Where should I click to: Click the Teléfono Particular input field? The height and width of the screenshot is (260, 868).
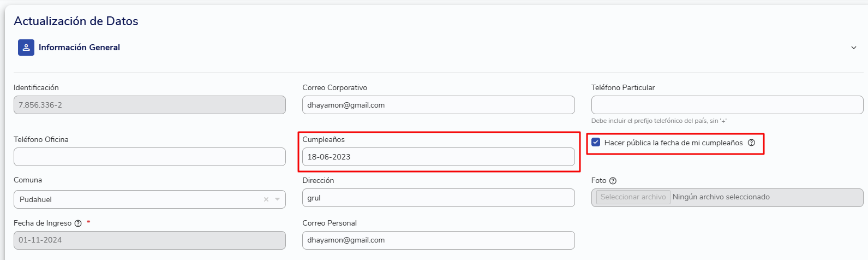point(727,105)
